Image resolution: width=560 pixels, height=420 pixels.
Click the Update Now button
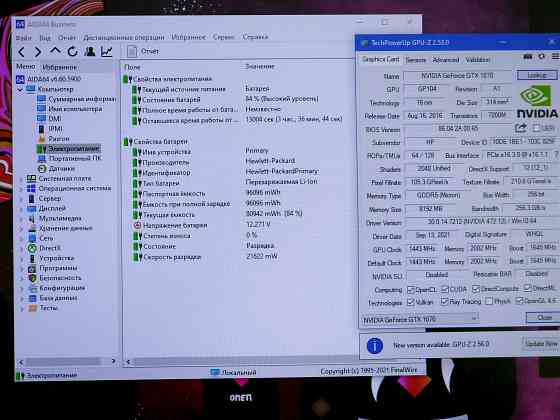(541, 344)
